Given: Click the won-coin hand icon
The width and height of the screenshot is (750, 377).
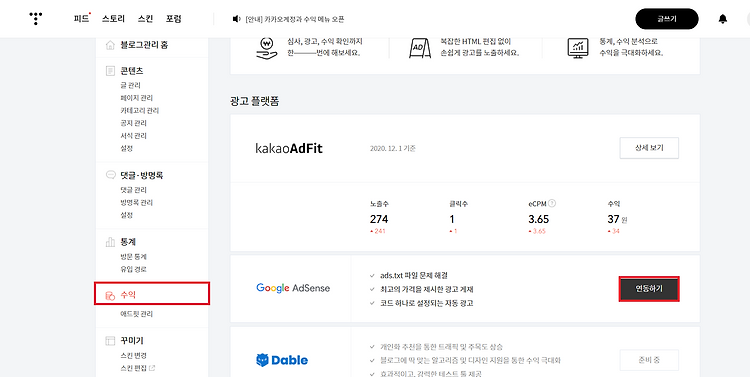Looking at the screenshot, I should pyautogui.click(x=267, y=48).
